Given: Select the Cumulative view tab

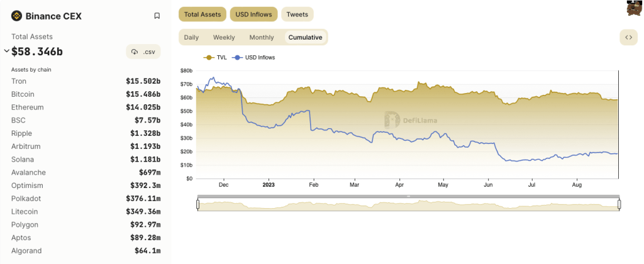Looking at the screenshot, I should coord(305,37).
